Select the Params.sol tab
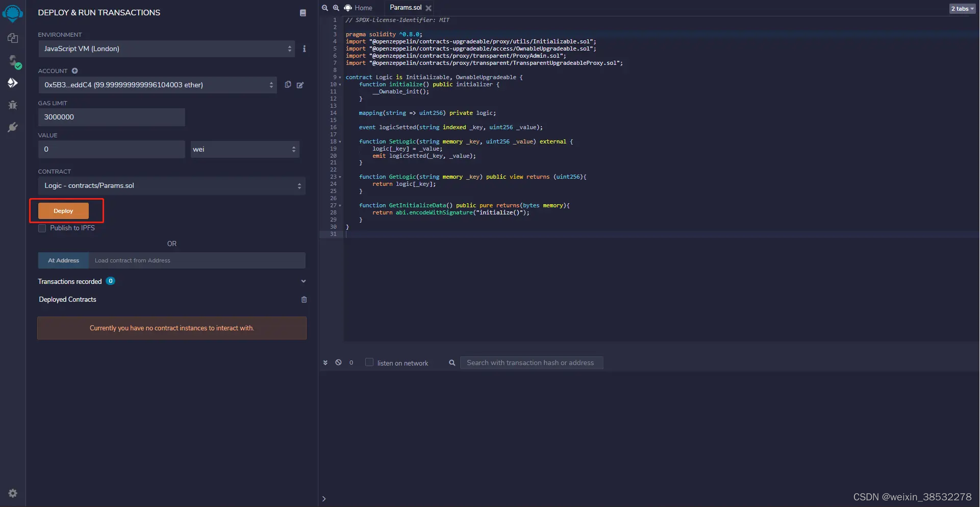 [x=406, y=8]
